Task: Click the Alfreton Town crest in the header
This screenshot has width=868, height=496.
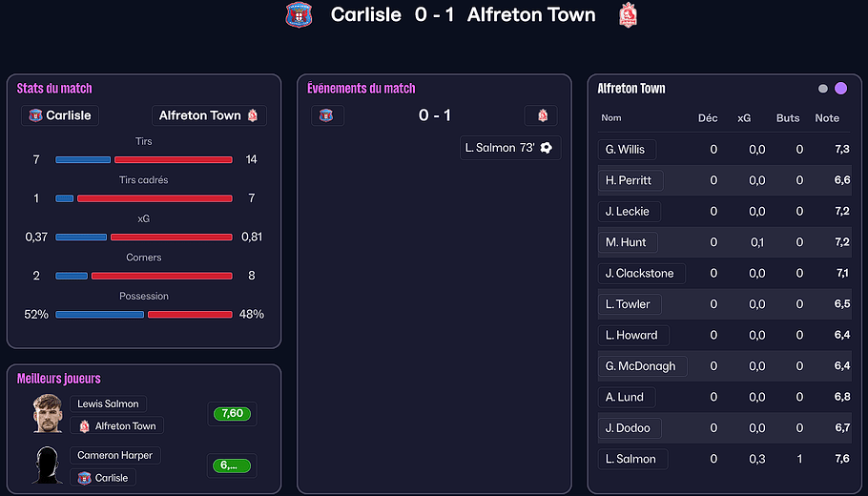Action: tap(628, 14)
